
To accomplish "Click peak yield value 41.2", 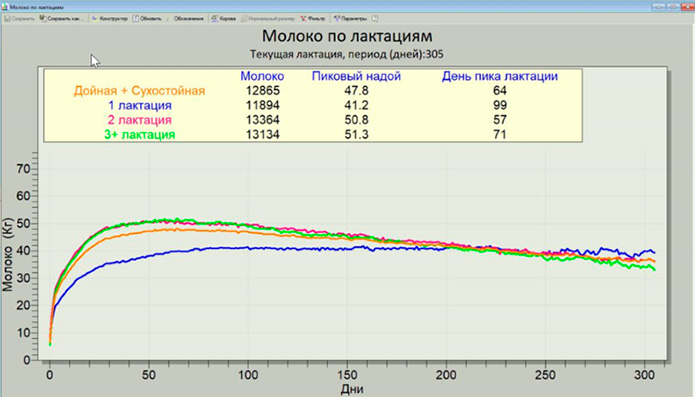I will point(356,105).
